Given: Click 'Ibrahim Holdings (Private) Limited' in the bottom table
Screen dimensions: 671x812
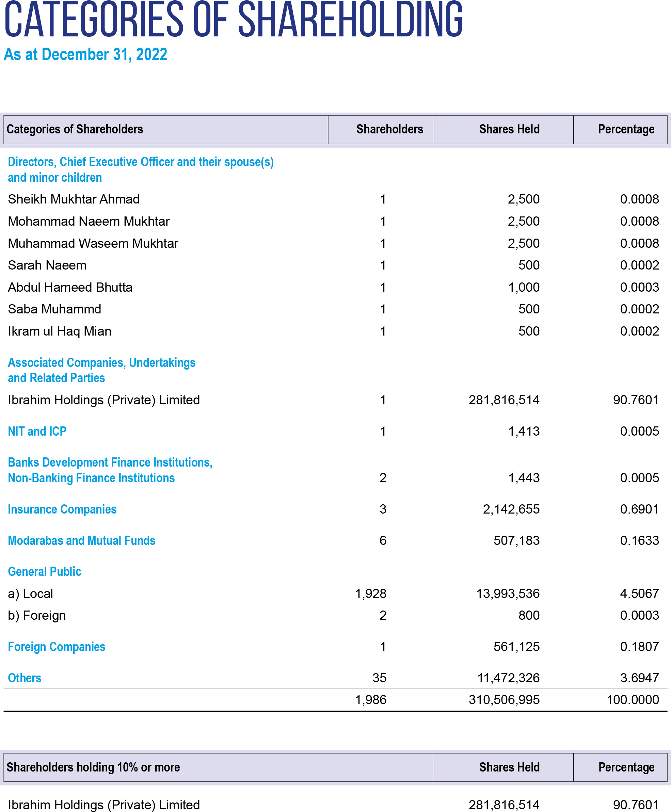Looking at the screenshot, I should tap(104, 805).
